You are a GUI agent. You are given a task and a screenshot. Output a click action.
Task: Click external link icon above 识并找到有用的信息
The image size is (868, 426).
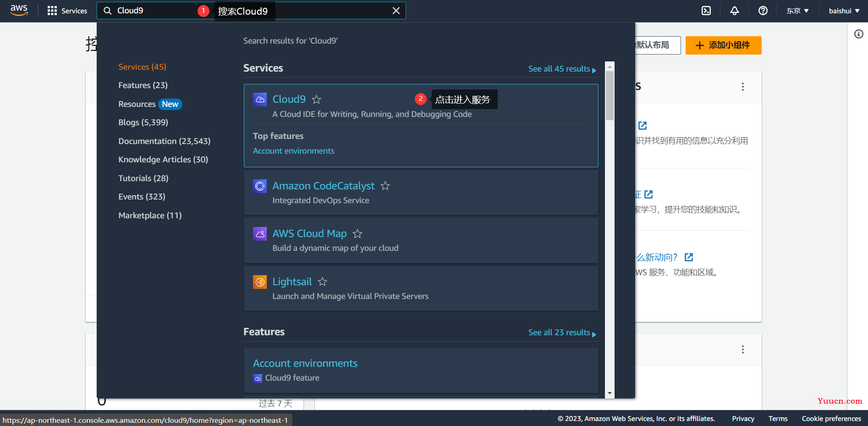pos(643,126)
